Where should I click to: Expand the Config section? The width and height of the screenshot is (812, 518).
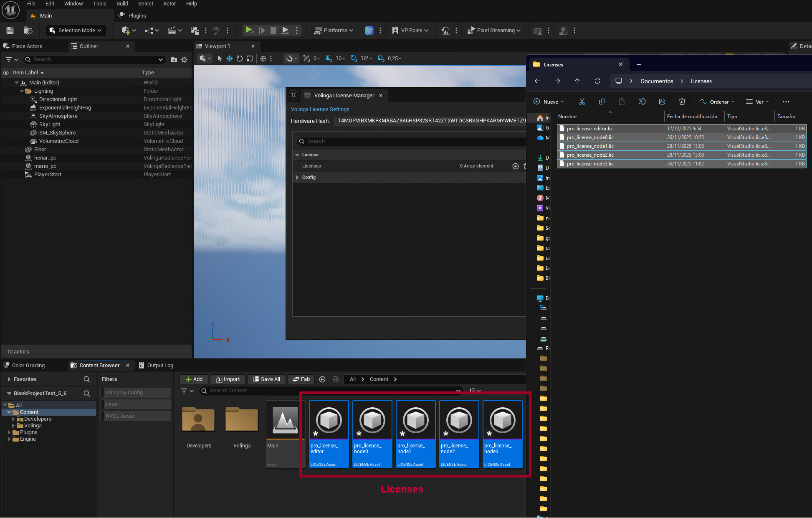point(297,178)
